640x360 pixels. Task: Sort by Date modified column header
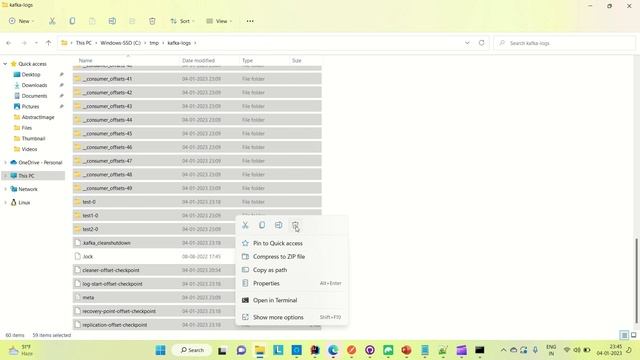(198, 60)
